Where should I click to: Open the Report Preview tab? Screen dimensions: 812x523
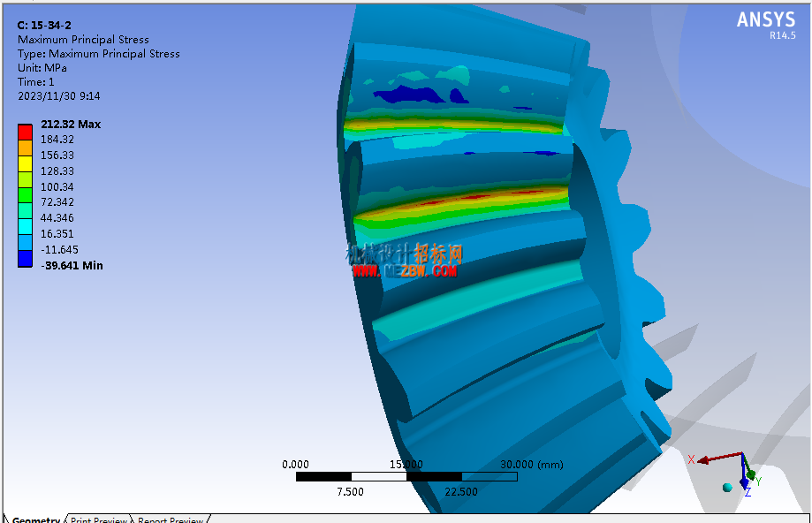(170, 519)
